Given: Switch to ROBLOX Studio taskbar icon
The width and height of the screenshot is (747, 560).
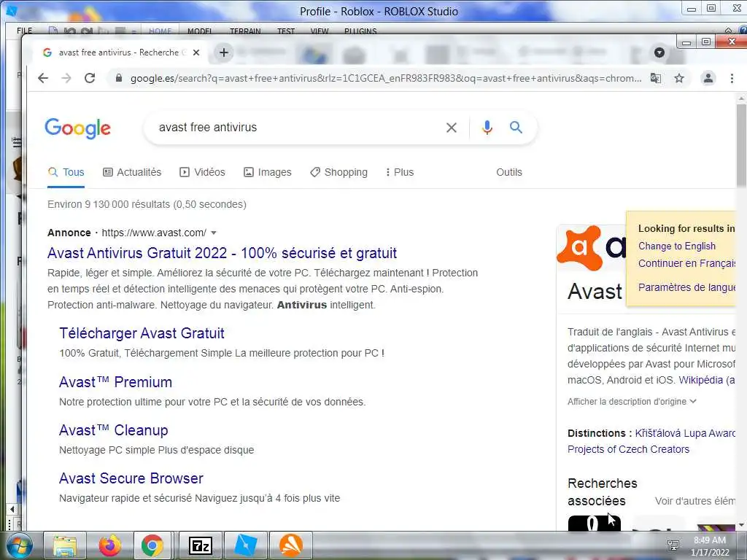Looking at the screenshot, I should (x=245, y=545).
